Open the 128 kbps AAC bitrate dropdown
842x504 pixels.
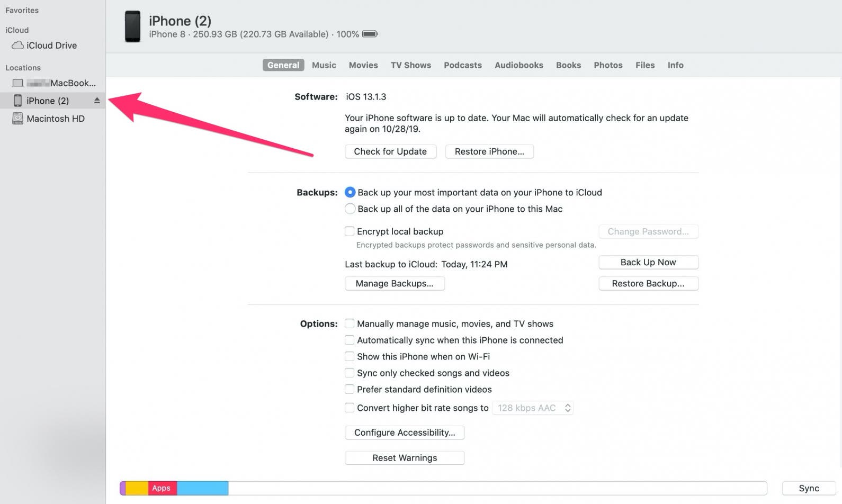[x=533, y=408]
